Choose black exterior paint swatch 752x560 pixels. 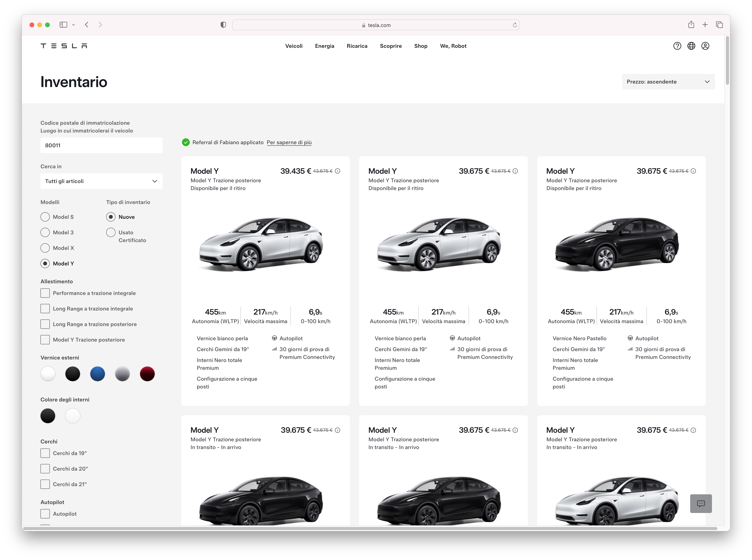tap(73, 374)
